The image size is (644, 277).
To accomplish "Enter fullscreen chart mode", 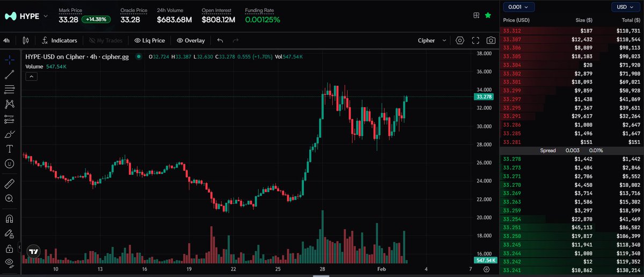I will 475,40.
